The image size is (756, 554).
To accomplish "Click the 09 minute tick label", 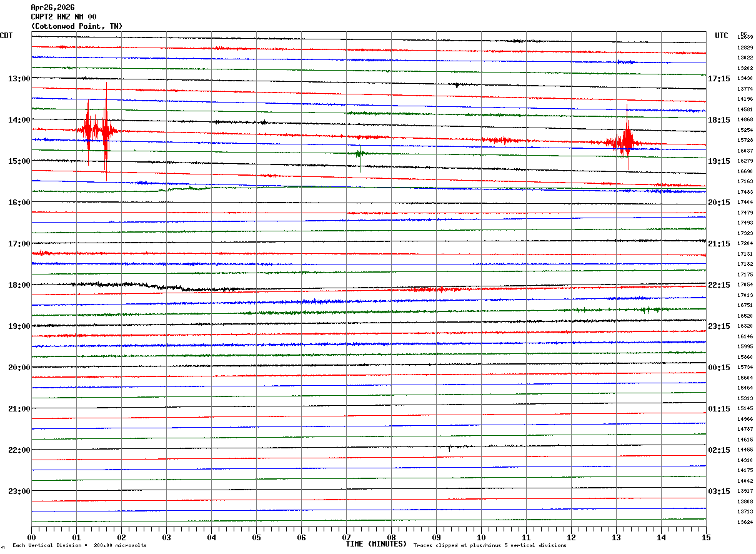I will (x=436, y=537).
